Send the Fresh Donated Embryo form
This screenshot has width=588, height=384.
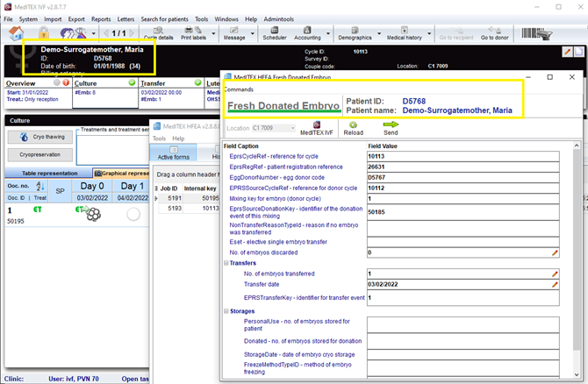pos(391,128)
